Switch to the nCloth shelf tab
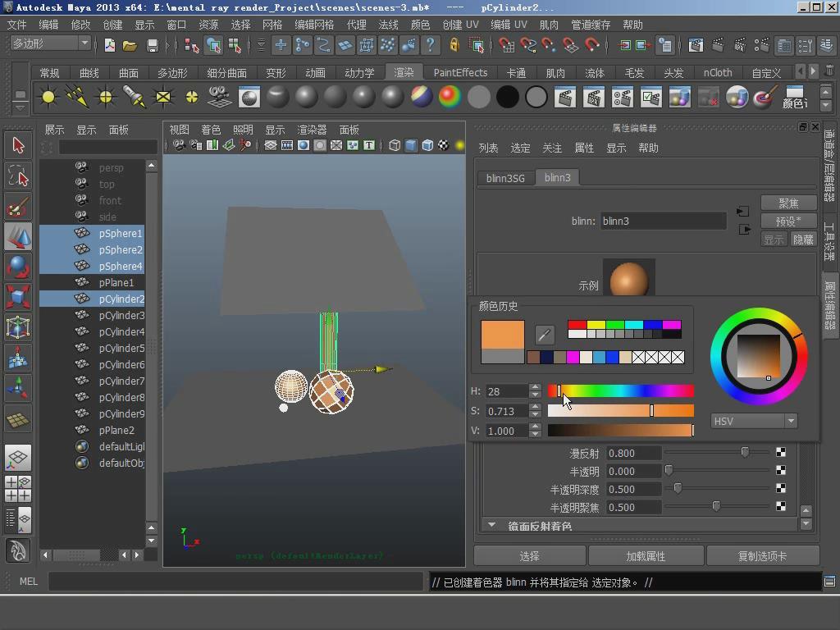This screenshot has width=840, height=630. (x=717, y=73)
